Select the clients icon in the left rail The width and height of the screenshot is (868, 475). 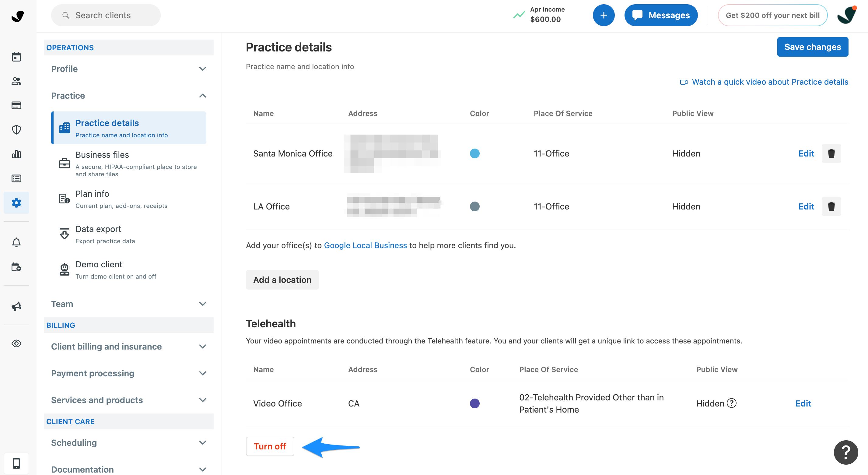(x=16, y=81)
